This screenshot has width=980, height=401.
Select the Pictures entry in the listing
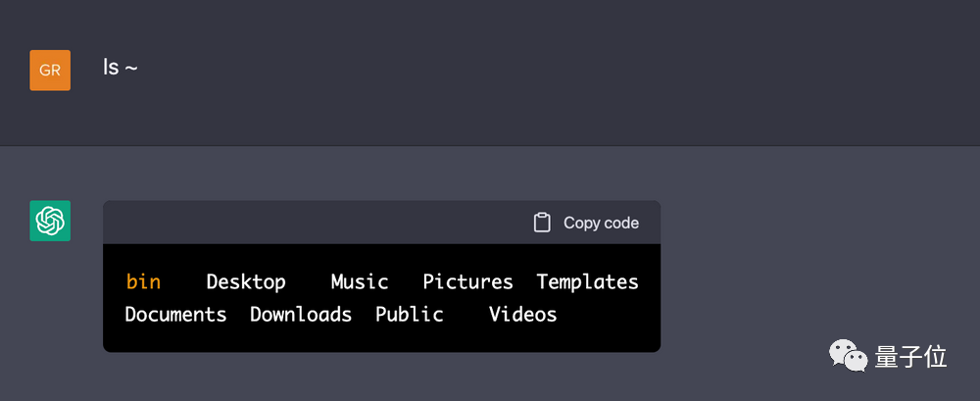[x=467, y=282]
